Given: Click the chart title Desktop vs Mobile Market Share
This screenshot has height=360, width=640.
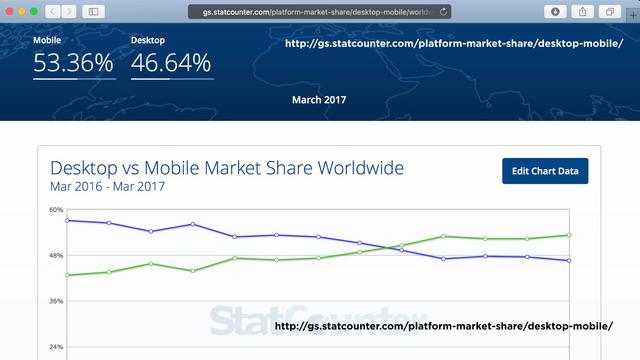Looking at the screenshot, I should (x=227, y=168).
